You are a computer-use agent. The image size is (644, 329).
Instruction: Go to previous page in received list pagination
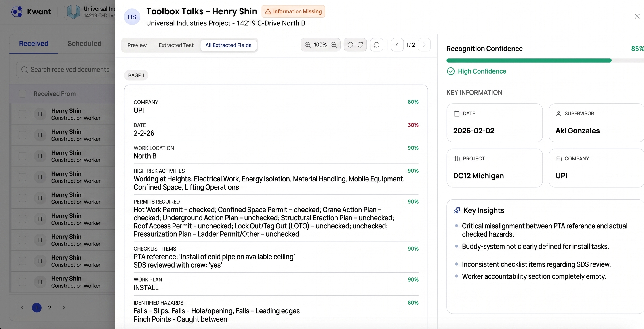point(22,308)
